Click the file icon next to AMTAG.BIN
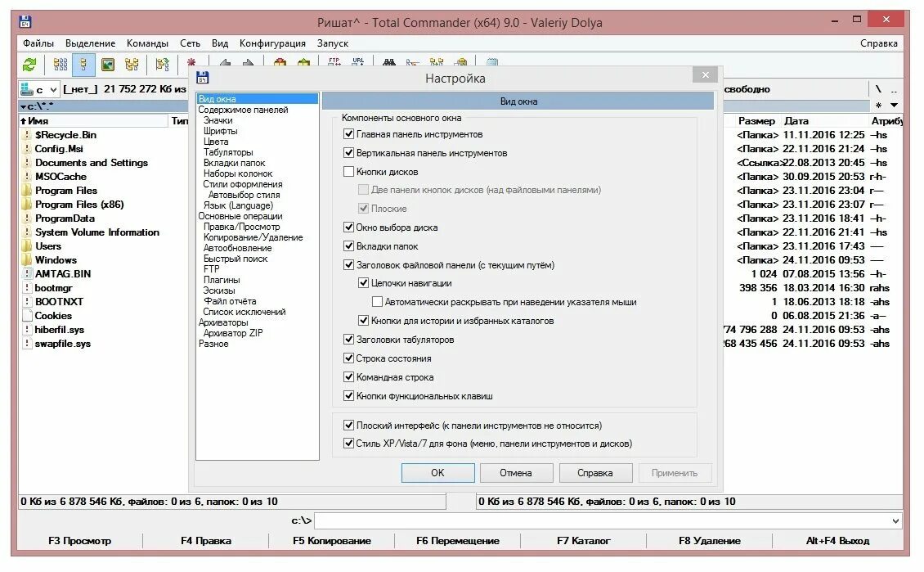924x572 pixels. (x=26, y=274)
